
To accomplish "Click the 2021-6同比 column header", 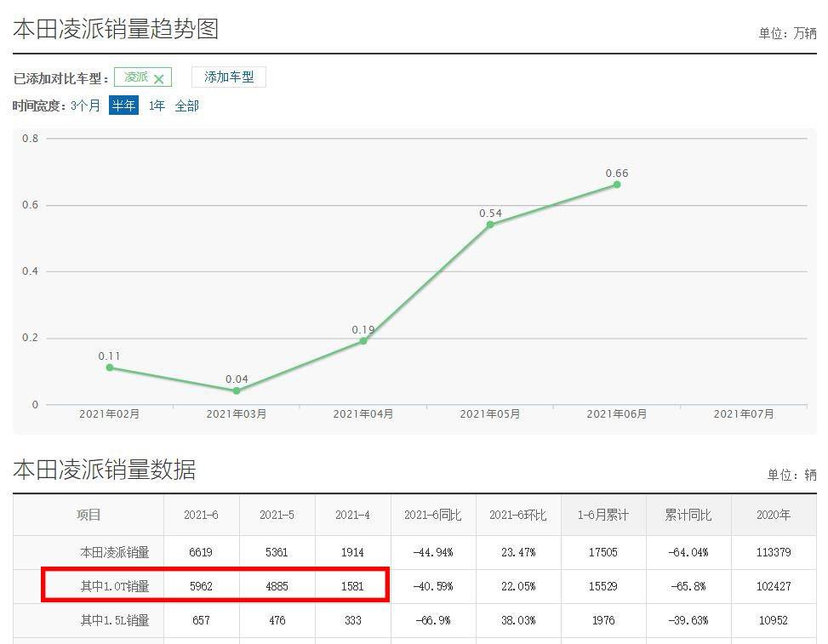I will 432,516.
